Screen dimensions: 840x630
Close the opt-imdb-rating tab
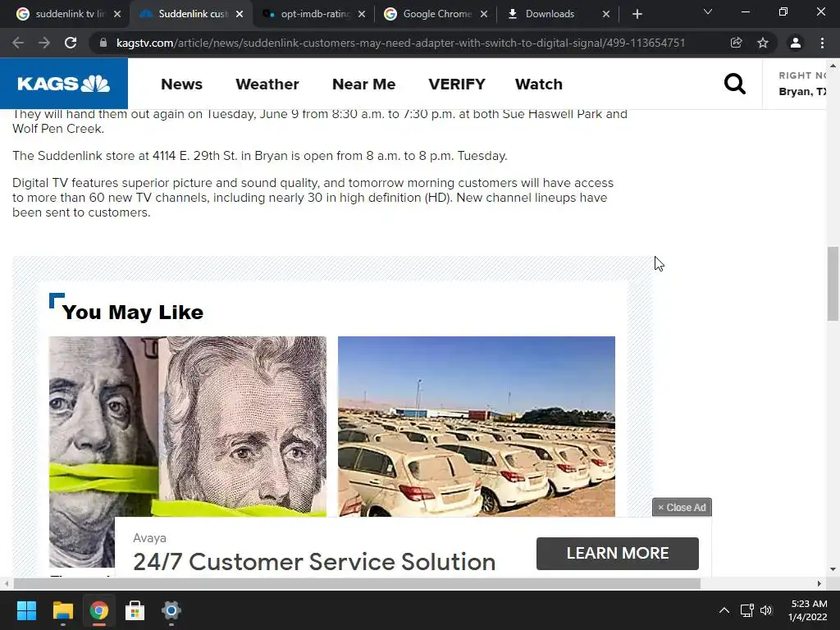coord(362,14)
